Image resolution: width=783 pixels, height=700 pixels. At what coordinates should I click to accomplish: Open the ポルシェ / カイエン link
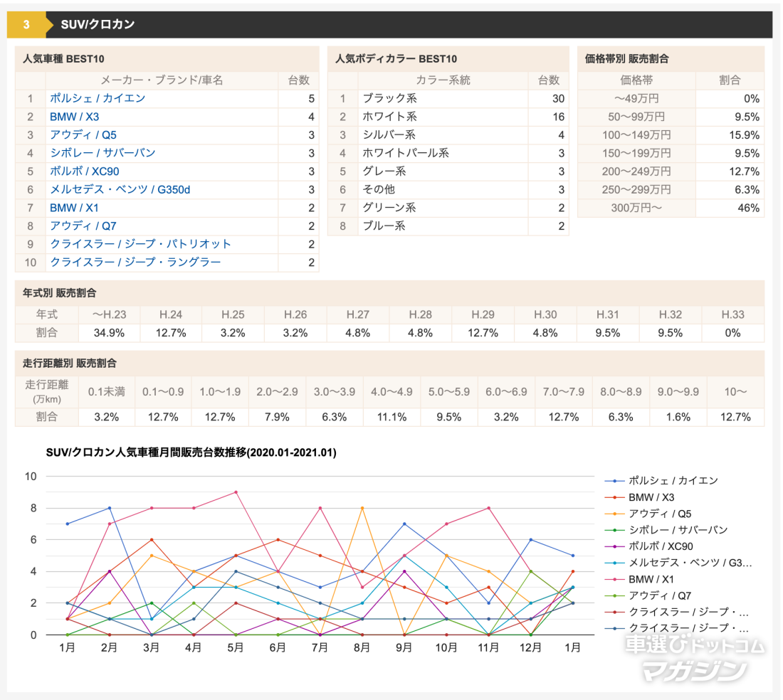98,98
